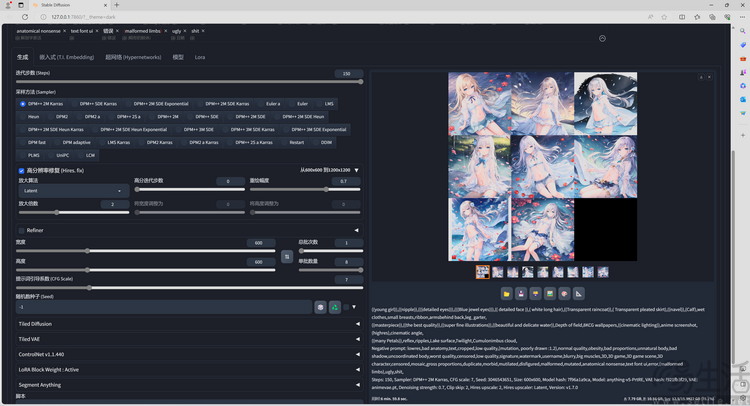
Task: Select the Restart sampler
Action: coord(293,143)
